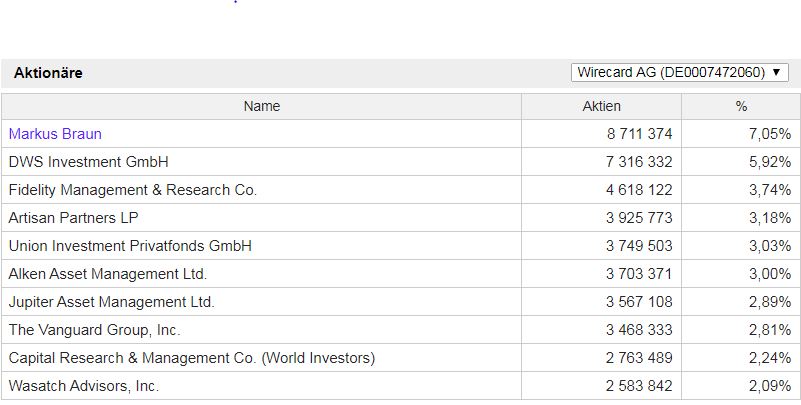Click Jupiter Asset Management Ltd. entry
The image size is (801, 405).
pos(111,302)
